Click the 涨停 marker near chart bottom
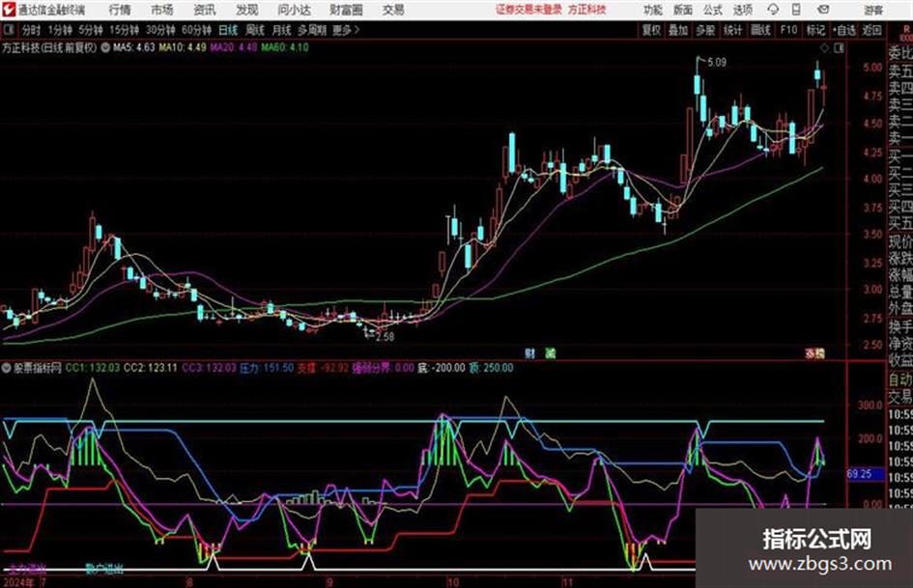The height and width of the screenshot is (588, 913). tap(815, 352)
